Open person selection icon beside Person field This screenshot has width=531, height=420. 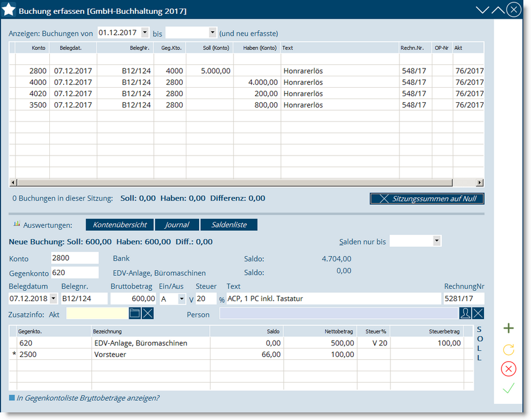[x=465, y=313]
